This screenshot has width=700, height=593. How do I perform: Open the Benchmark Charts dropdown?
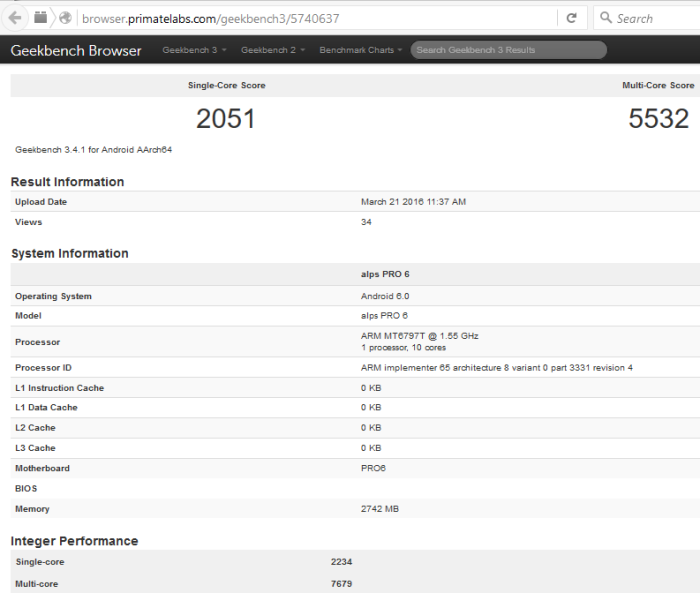pos(361,50)
